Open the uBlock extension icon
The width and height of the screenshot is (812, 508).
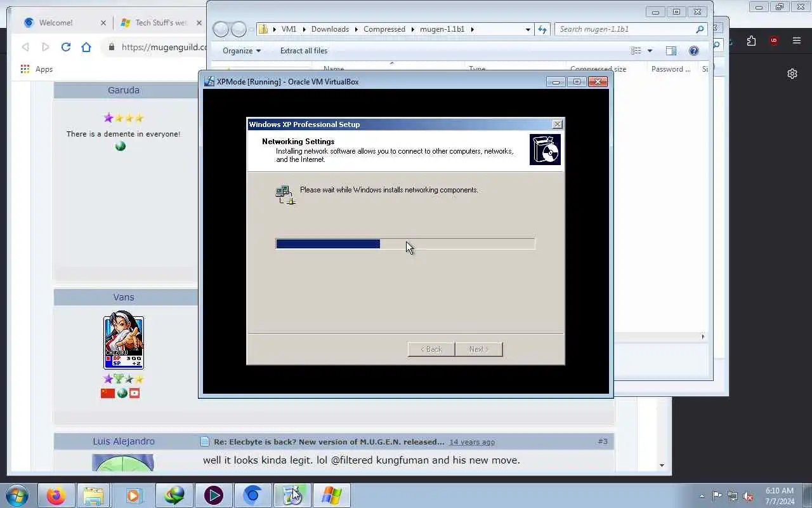click(x=773, y=41)
